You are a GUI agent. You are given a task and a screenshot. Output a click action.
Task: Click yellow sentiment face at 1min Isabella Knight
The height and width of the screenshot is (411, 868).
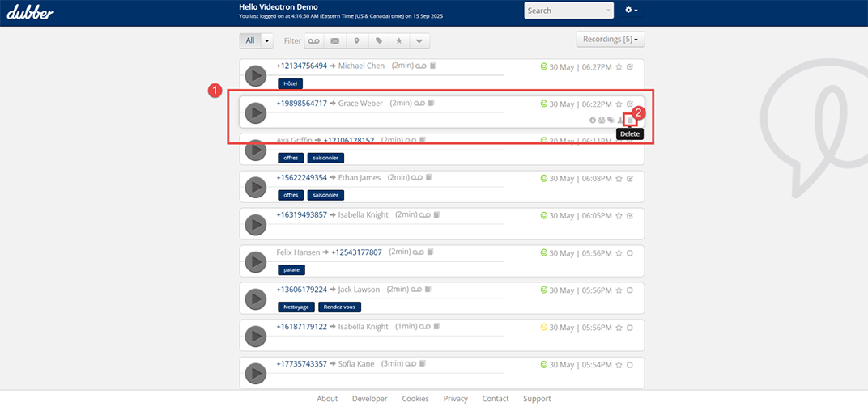tap(543, 328)
